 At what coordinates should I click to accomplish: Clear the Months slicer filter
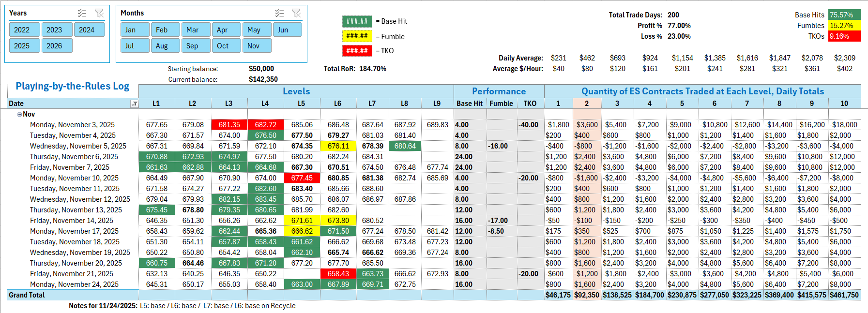[296, 13]
